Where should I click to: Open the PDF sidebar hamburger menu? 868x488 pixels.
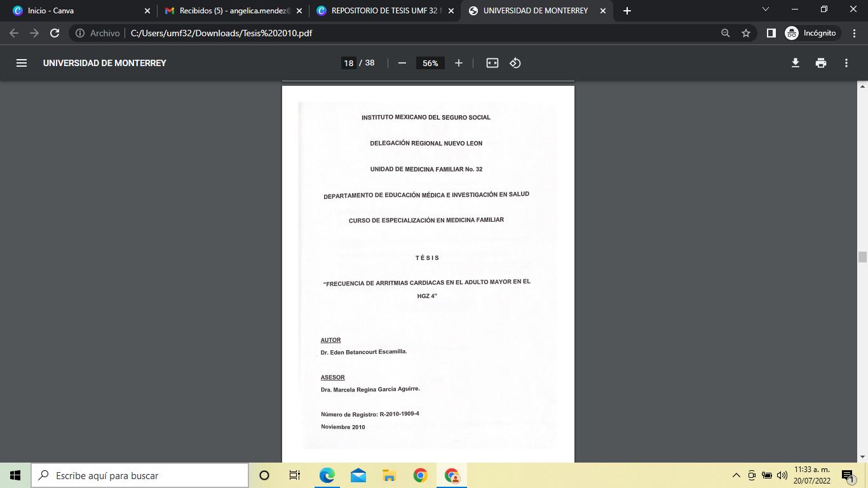coord(22,63)
